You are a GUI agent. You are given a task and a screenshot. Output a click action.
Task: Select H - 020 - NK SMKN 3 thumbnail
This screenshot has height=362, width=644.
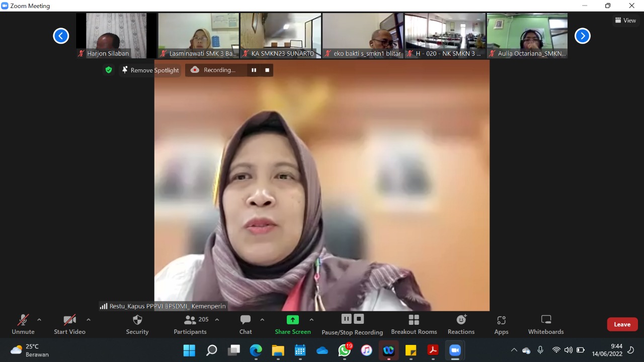(445, 36)
